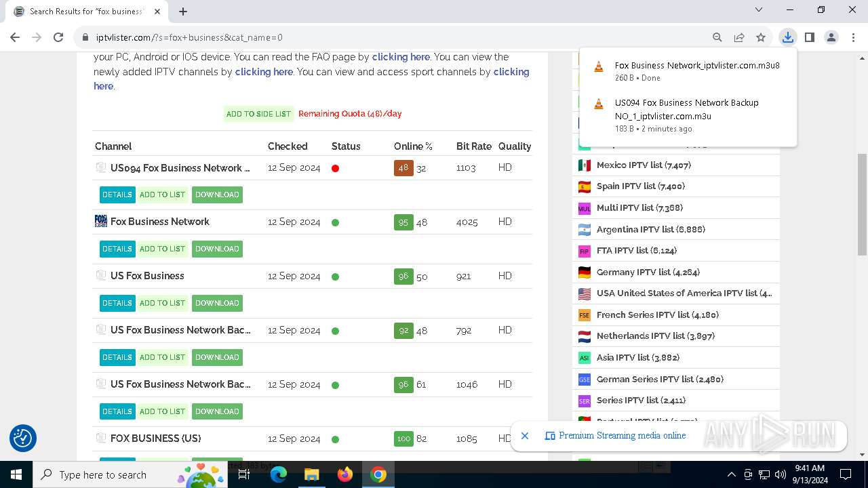Open the network status tray icon

coord(764,474)
